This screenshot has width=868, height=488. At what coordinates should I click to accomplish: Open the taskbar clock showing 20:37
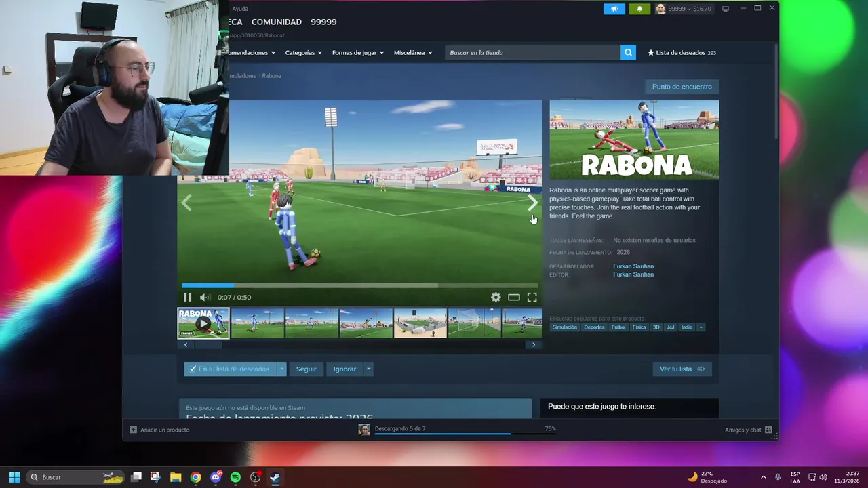(x=848, y=477)
